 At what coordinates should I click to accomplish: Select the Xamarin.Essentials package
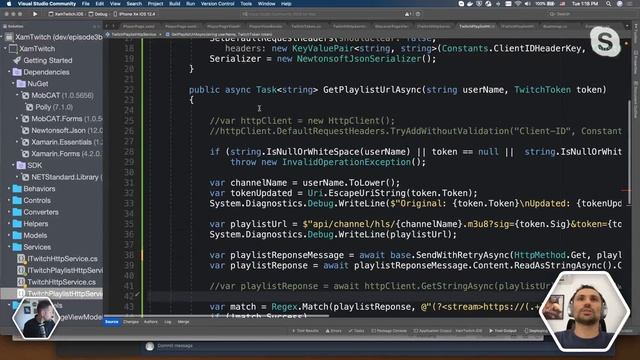pyautogui.click(x=62, y=142)
